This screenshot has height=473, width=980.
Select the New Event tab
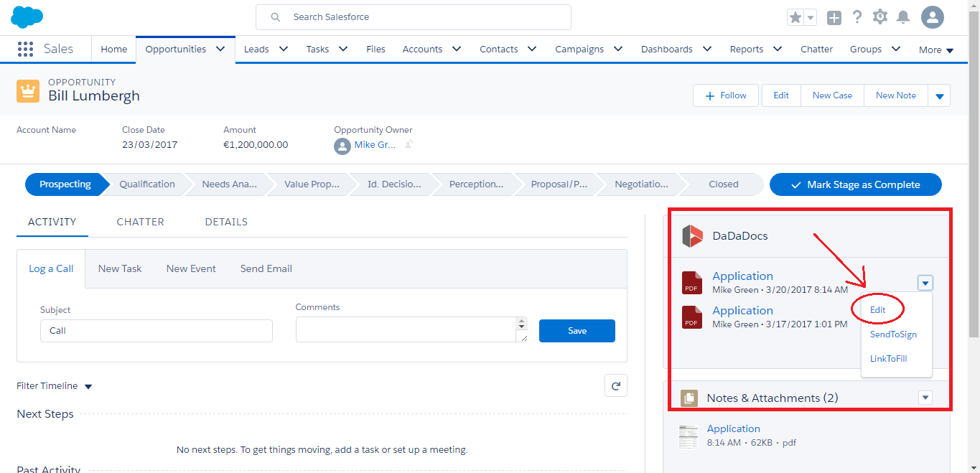[x=191, y=268]
